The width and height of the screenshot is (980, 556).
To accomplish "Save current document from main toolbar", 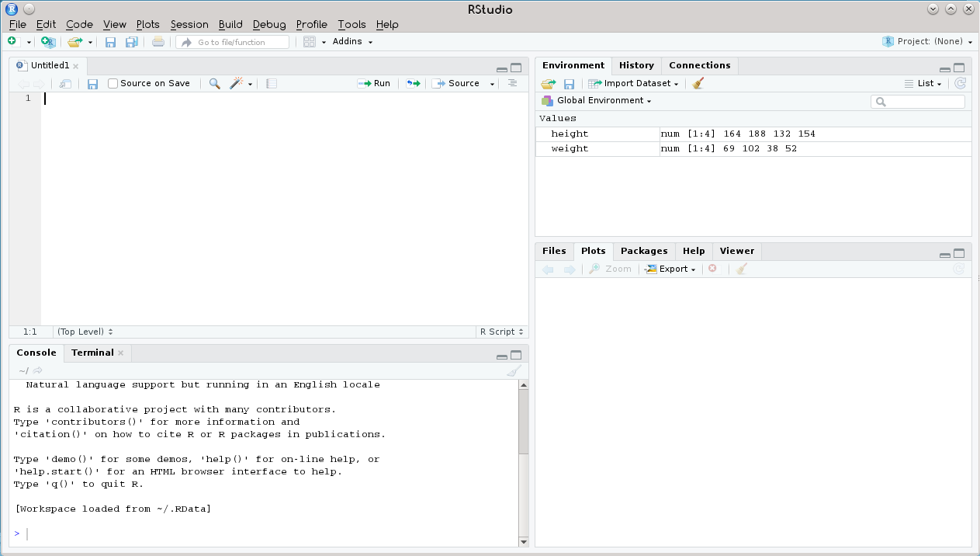I will [x=110, y=42].
